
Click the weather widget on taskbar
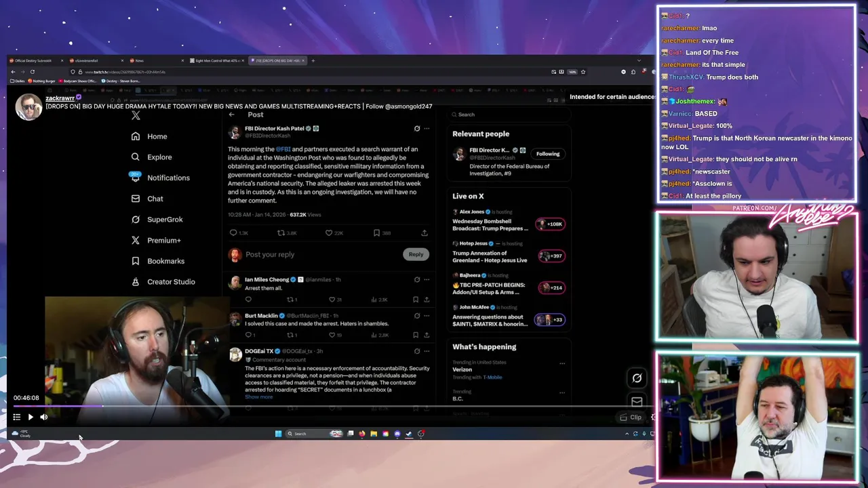(21, 434)
